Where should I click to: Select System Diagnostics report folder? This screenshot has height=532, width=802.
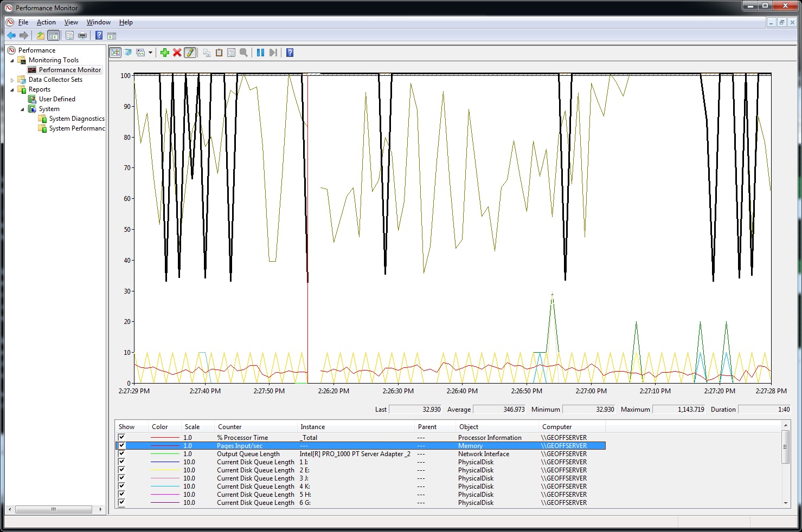pos(76,119)
